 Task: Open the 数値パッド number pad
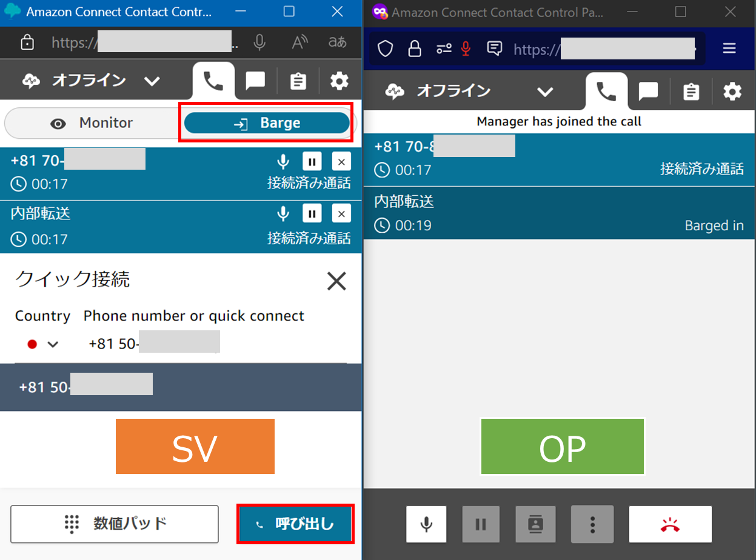[115, 524]
